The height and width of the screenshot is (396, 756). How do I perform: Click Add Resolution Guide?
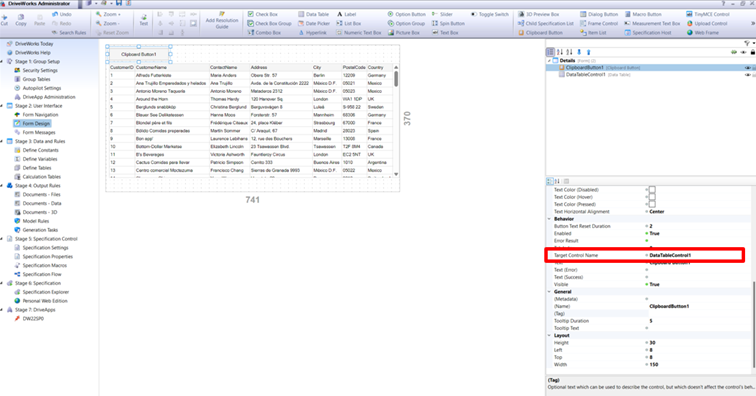[222, 20]
